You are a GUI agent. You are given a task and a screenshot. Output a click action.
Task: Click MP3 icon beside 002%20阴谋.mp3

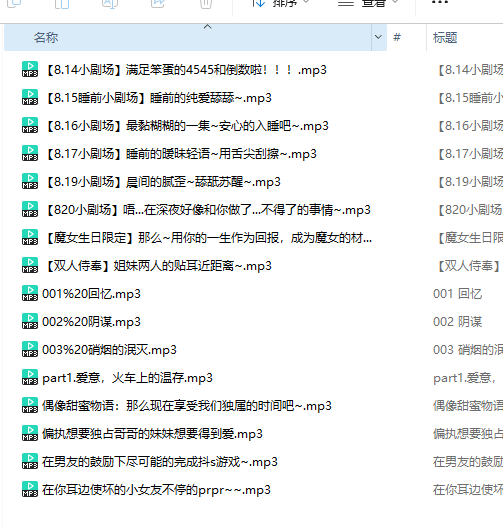(30, 321)
